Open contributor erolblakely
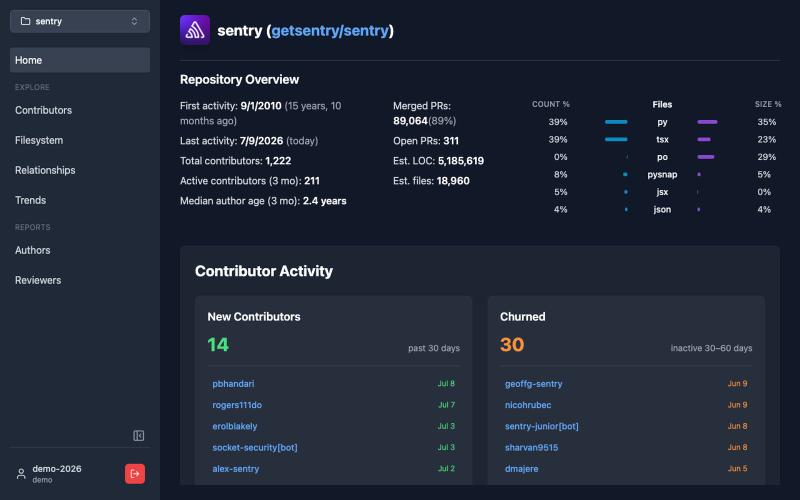Image resolution: width=800 pixels, height=500 pixels. 235,427
